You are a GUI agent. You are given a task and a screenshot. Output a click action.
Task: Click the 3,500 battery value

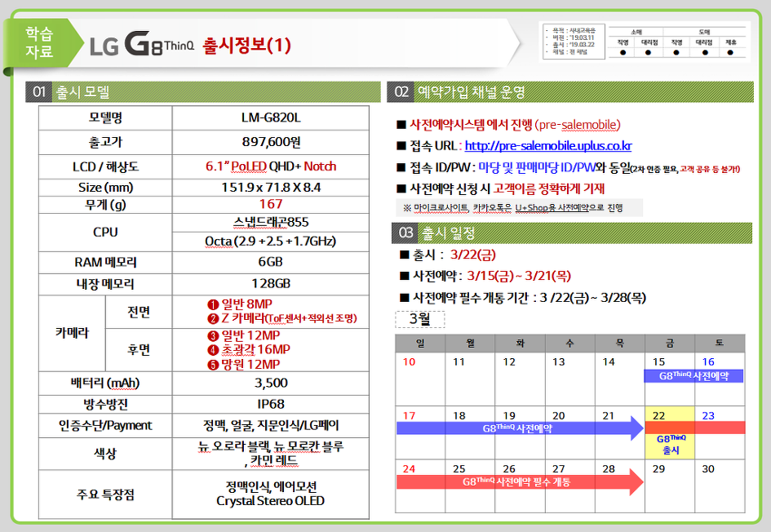coord(270,383)
